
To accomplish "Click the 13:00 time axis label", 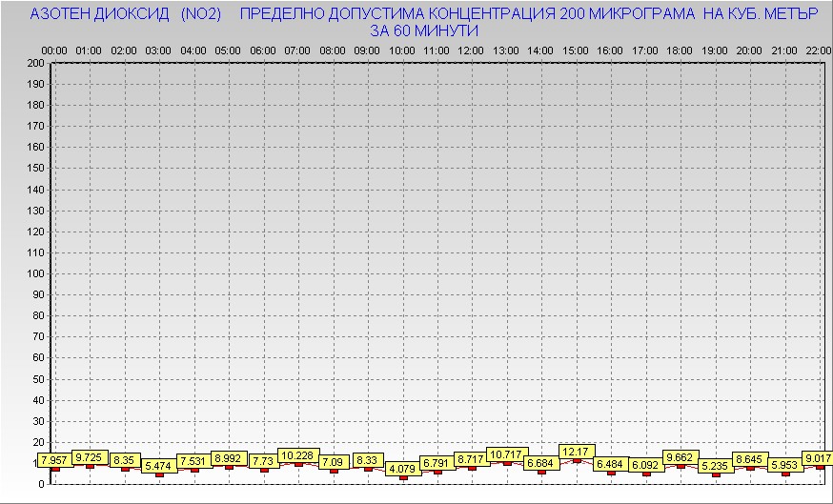I will 506,51.
